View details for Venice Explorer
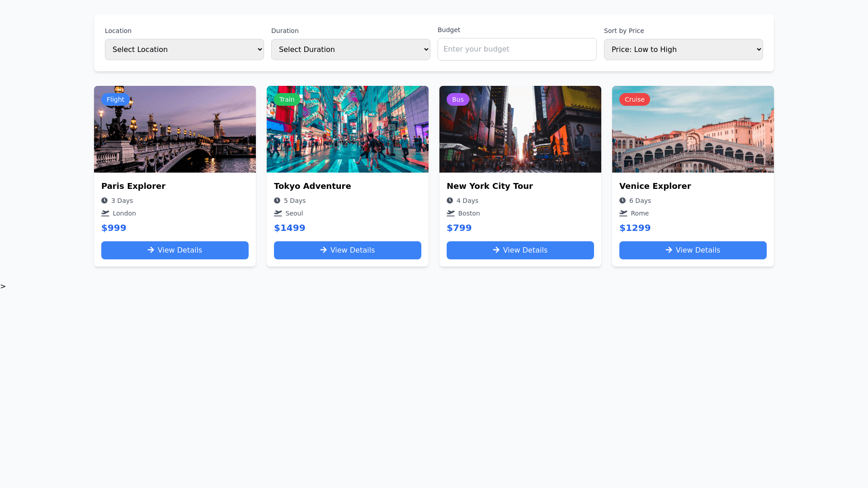The image size is (868, 488). [x=693, y=250]
